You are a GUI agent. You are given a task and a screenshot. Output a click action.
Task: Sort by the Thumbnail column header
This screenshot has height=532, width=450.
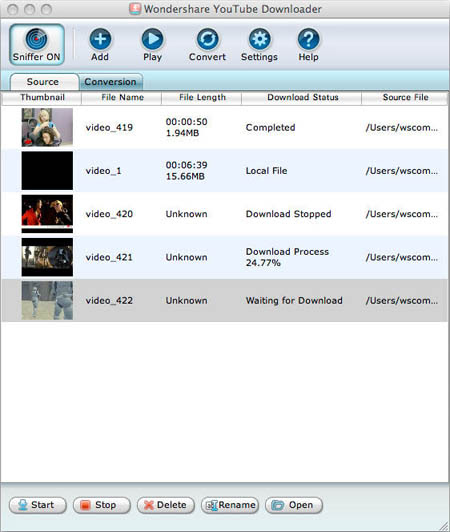click(x=42, y=97)
